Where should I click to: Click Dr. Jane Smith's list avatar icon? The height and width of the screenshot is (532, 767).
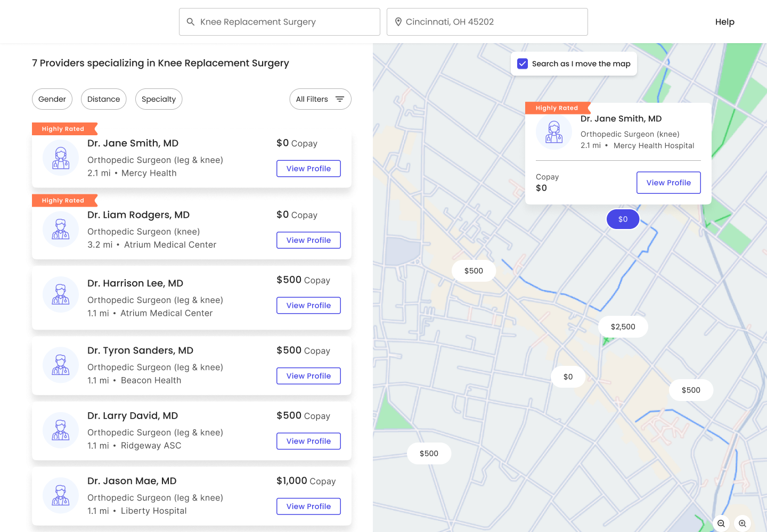61,158
